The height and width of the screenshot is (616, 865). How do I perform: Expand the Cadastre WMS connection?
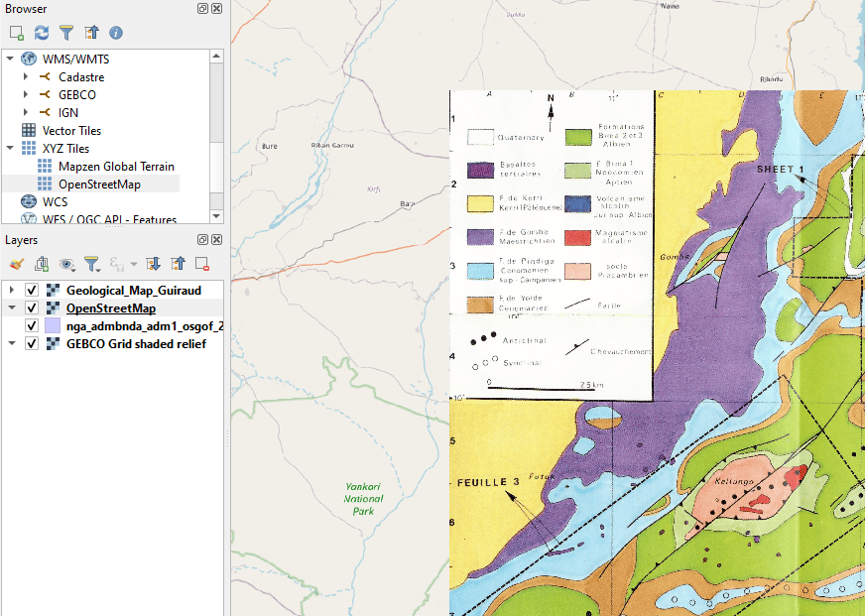pos(26,77)
